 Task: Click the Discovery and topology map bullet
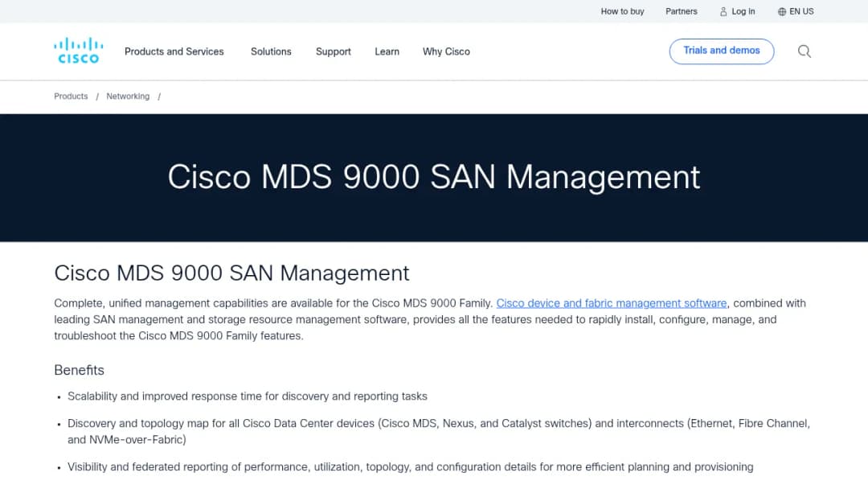[x=439, y=431]
